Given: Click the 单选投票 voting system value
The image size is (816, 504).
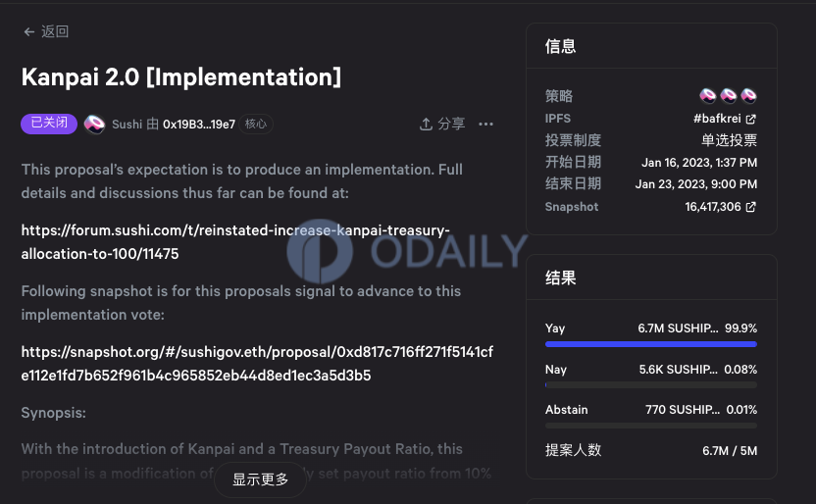Looking at the screenshot, I should [729, 140].
